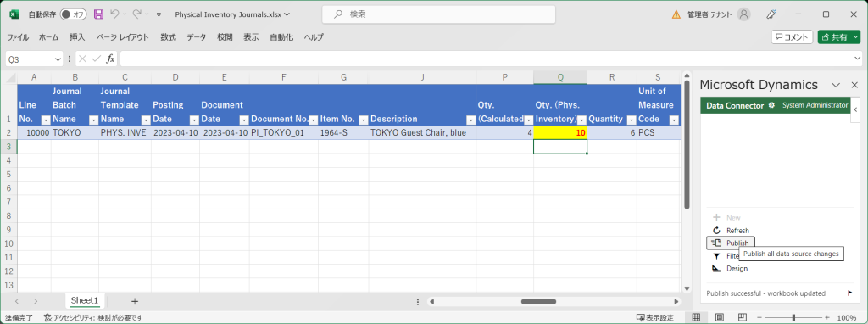Open Design with the ruler icon
Screen dimensions: 868x324
click(x=716, y=269)
